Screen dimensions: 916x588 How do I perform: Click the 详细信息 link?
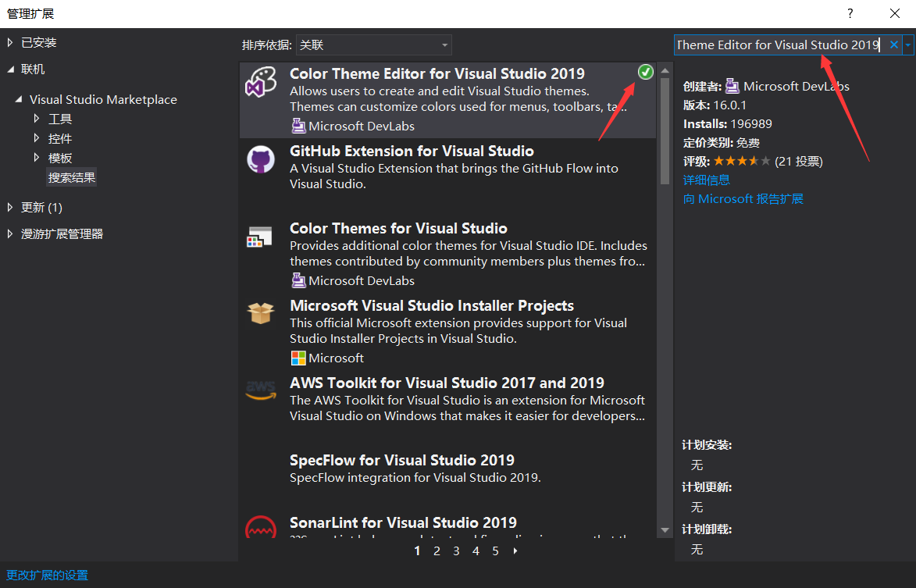pos(706,180)
